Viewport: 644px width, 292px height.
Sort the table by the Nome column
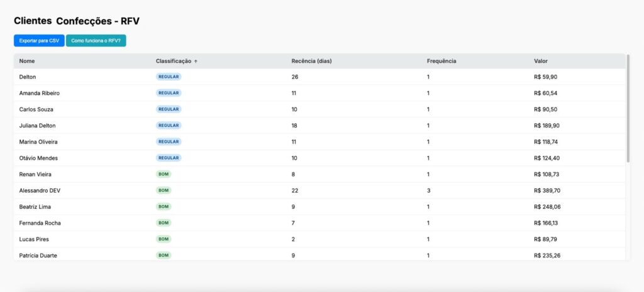pyautogui.click(x=27, y=61)
